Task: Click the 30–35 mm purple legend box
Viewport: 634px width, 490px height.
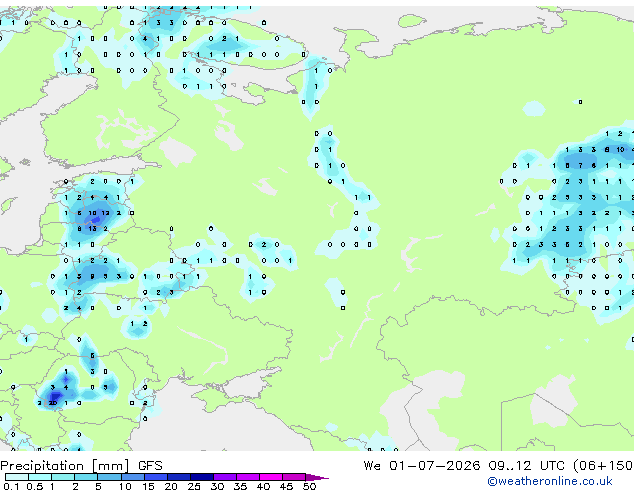Action: 225,477
